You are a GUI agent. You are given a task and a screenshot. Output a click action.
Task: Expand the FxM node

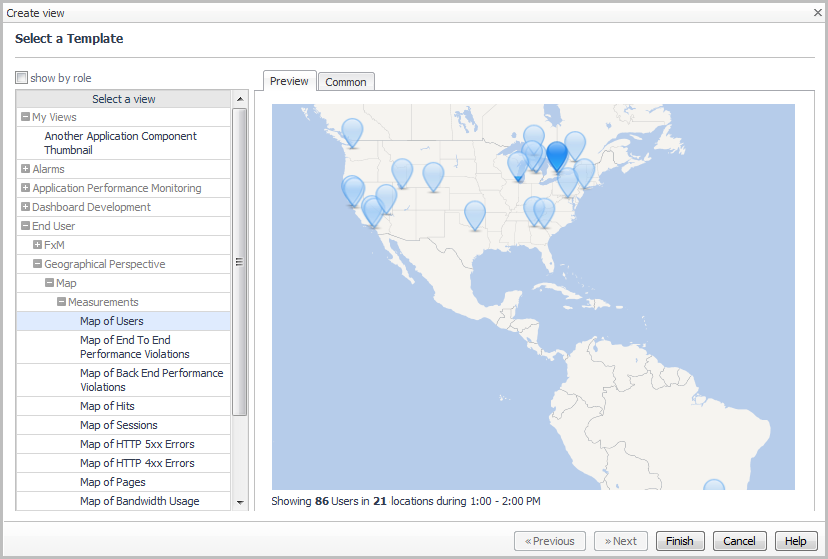point(37,245)
